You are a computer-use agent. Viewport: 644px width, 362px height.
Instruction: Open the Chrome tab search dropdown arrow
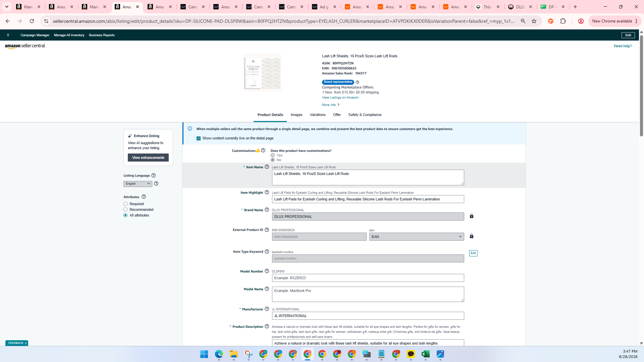[6, 7]
